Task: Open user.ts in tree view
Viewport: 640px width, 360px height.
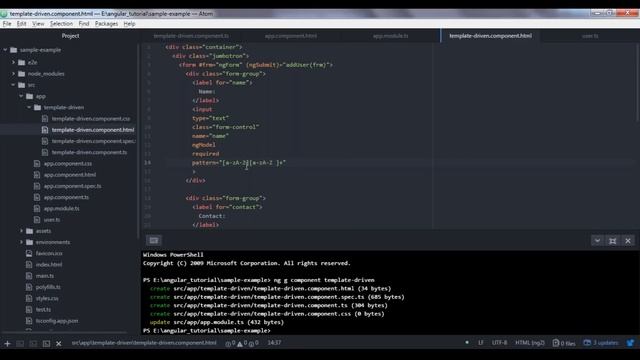Action: pos(51,220)
